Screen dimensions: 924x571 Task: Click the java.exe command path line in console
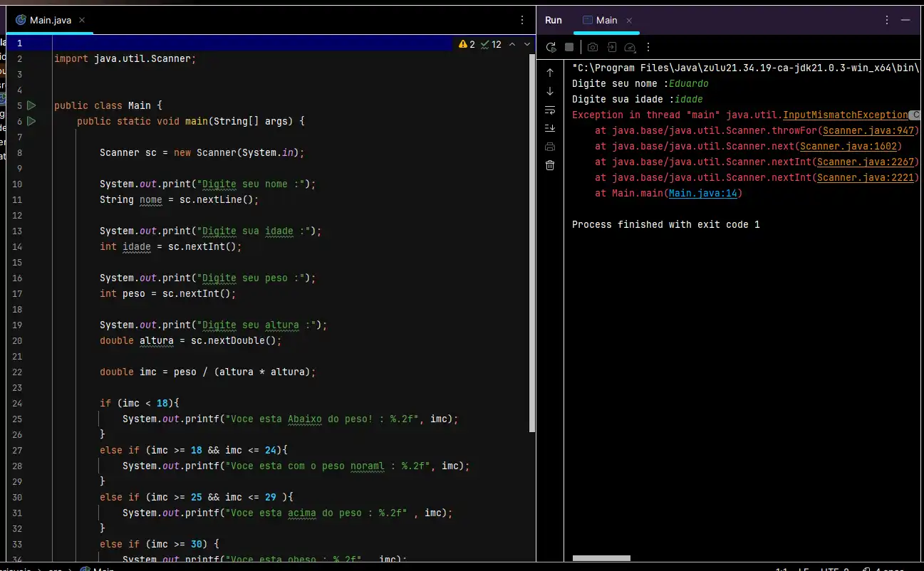click(x=744, y=68)
